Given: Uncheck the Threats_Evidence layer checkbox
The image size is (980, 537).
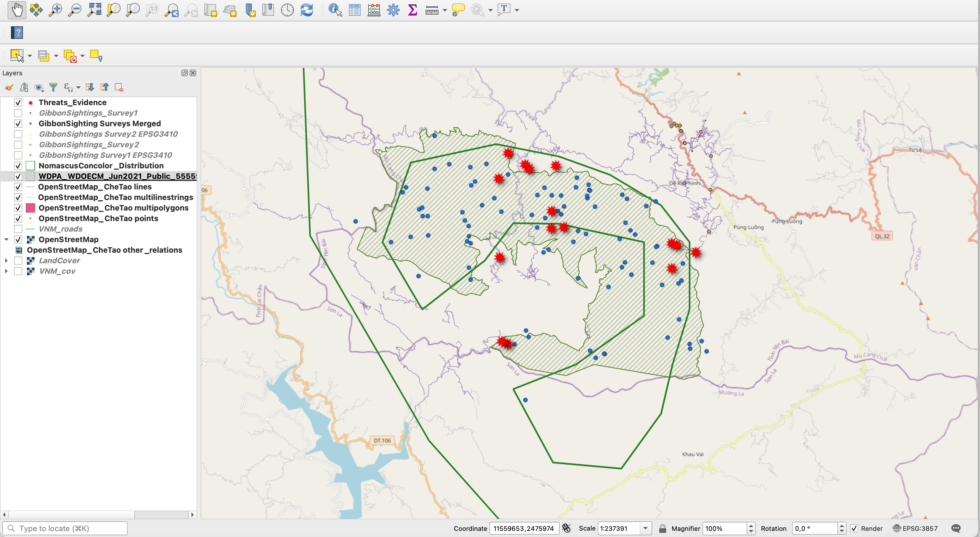Looking at the screenshot, I should tap(18, 102).
